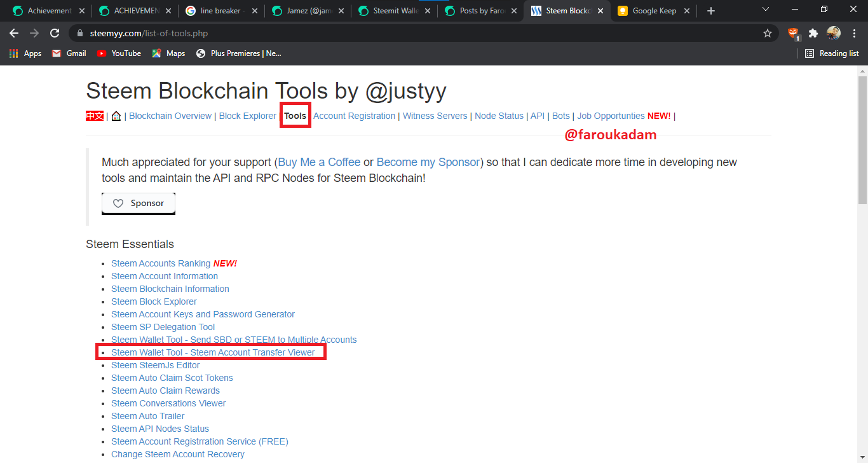Open the browser three-dot menu
This screenshot has height=463, width=868.
[x=853, y=33]
